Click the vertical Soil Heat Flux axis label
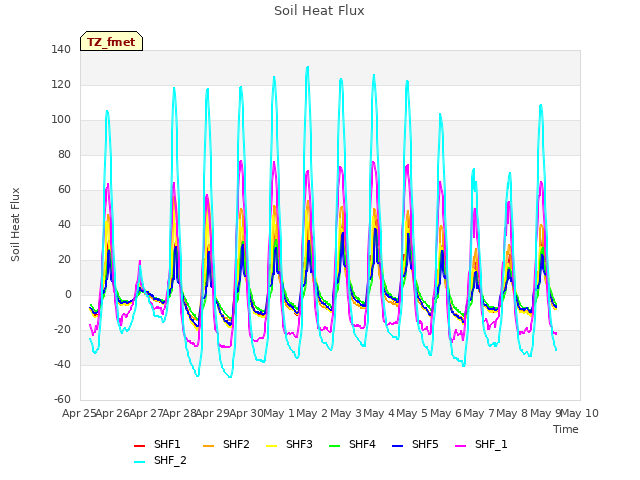 coord(15,225)
